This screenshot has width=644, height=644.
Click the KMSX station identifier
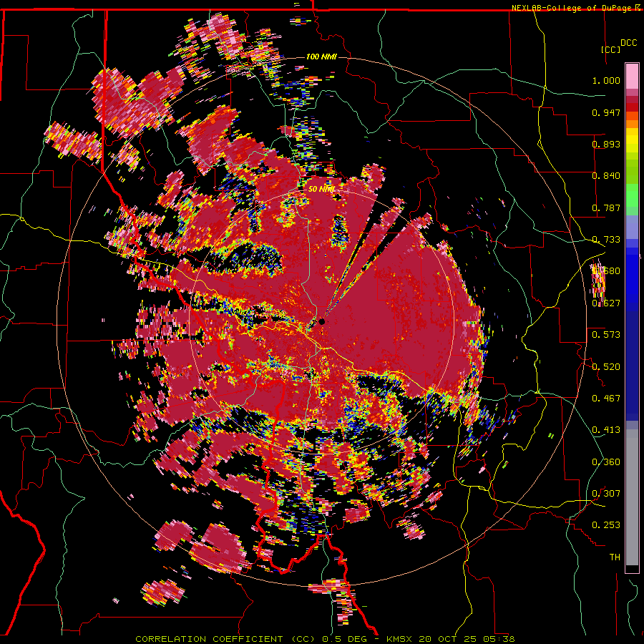[401, 639]
